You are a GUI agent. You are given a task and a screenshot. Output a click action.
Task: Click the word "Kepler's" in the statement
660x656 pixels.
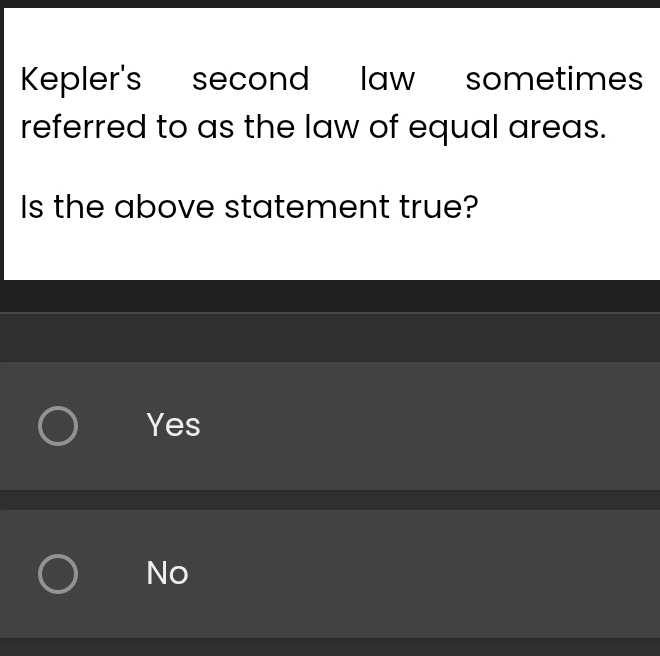81,79
